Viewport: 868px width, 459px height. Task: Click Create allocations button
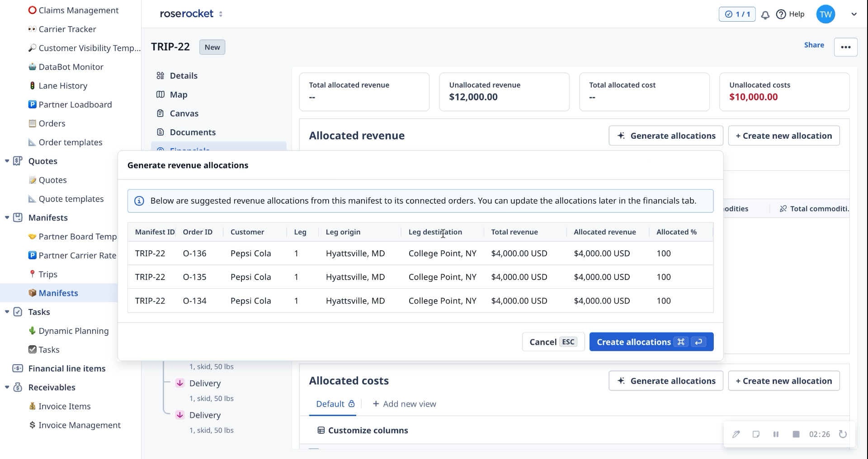tap(651, 342)
